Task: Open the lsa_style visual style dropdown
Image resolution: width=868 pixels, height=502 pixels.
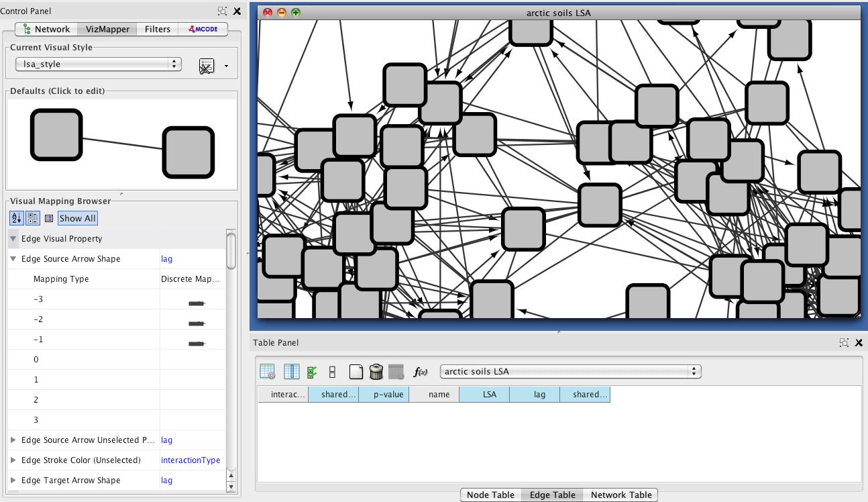Action: point(99,64)
